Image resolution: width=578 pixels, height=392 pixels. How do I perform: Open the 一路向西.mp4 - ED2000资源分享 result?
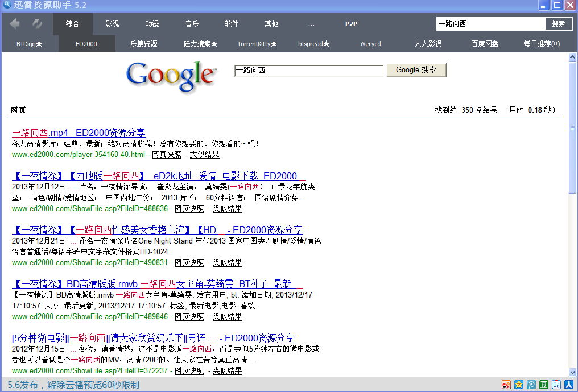click(x=79, y=133)
